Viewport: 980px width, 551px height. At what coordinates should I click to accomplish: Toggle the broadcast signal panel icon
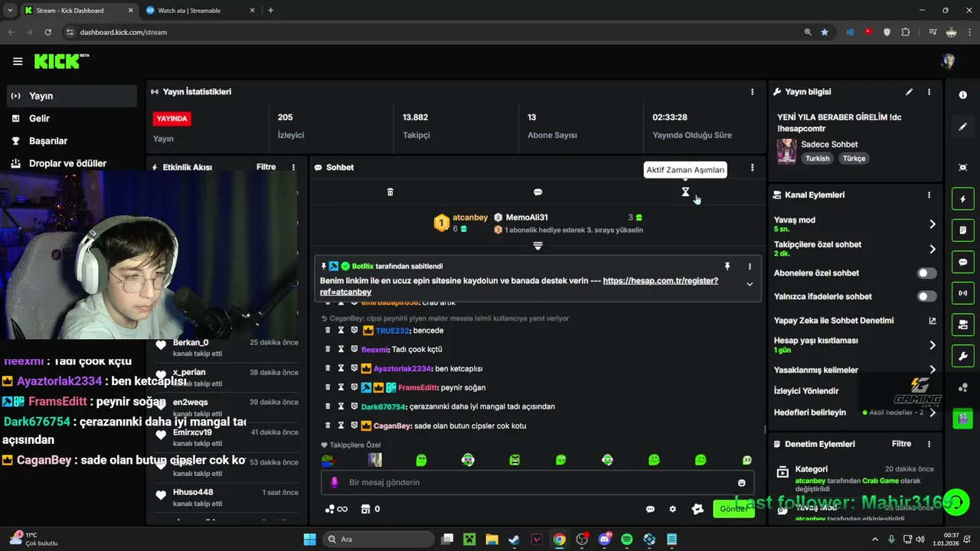pos(962,293)
